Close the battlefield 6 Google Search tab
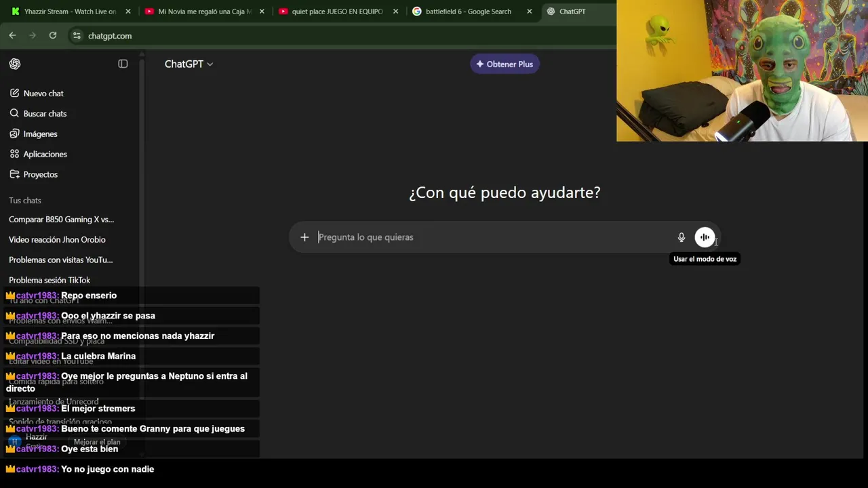Screen dimensions: 868x488 [x=530, y=12]
